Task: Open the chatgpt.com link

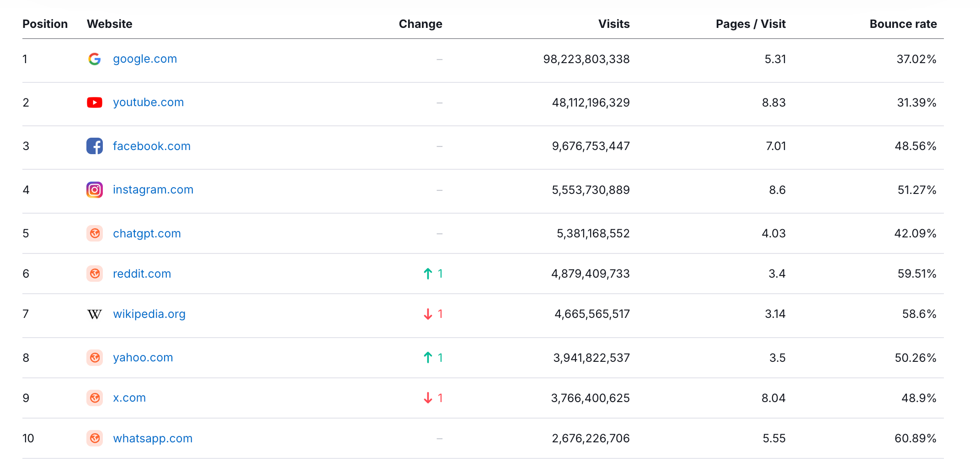Action: click(x=147, y=234)
